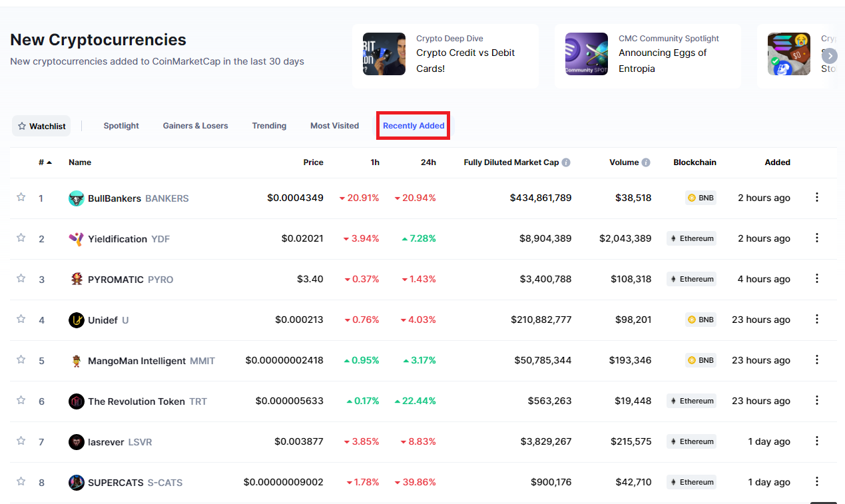
Task: Open the PYROMATIC name link
Action: (116, 280)
